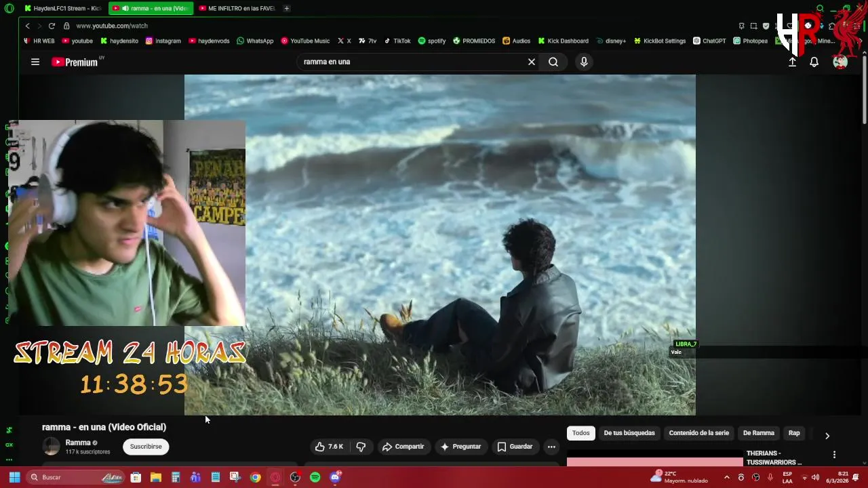
Task: Open the haydensito Kick bookmark
Action: coord(119,41)
